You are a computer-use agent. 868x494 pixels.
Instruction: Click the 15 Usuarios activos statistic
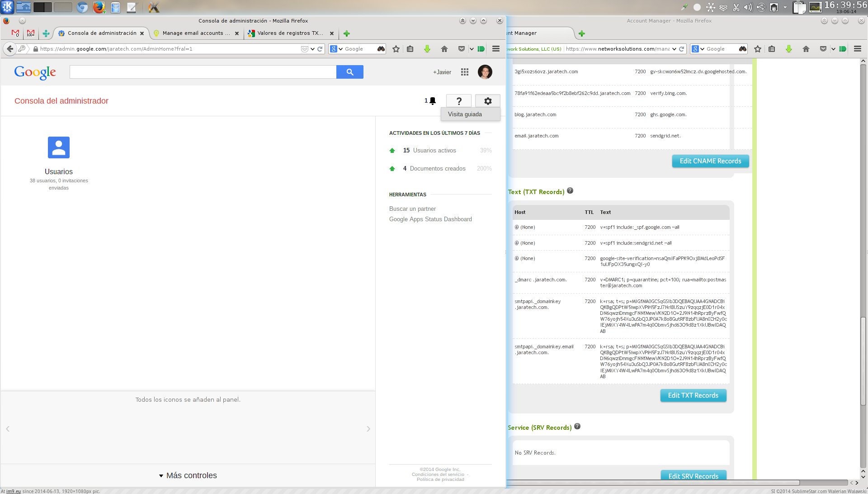click(x=429, y=150)
